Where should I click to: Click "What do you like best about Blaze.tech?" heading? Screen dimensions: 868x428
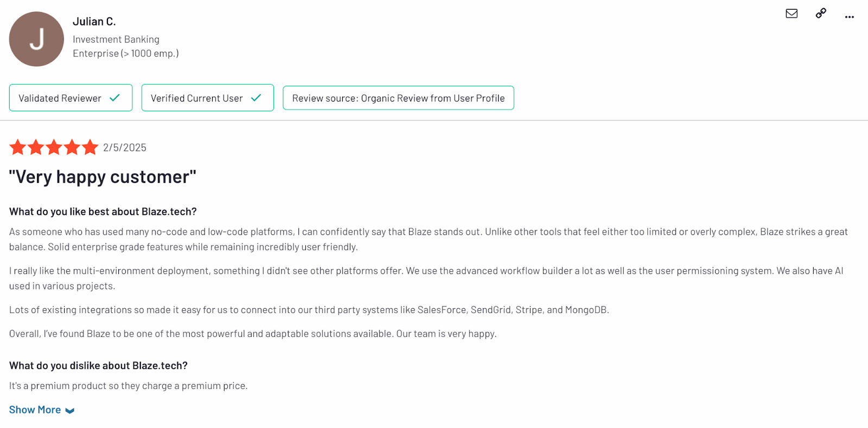(x=103, y=212)
